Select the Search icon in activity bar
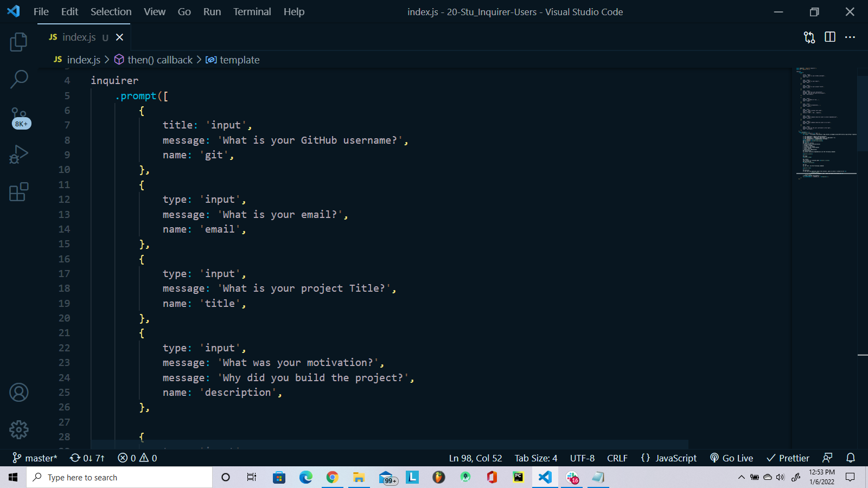The image size is (868, 488). click(x=20, y=79)
